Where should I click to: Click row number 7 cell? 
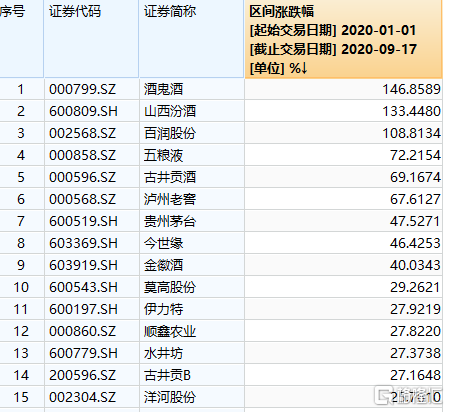click(x=22, y=221)
